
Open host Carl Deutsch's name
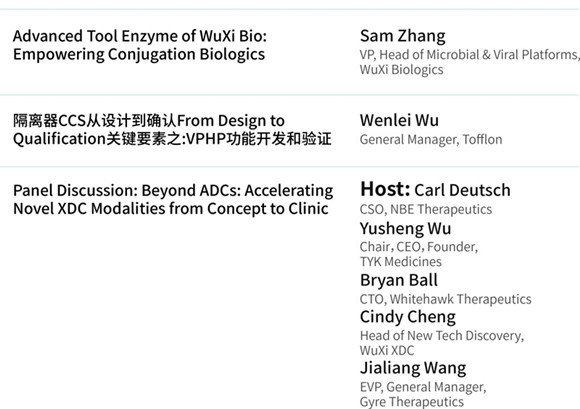pos(462,190)
